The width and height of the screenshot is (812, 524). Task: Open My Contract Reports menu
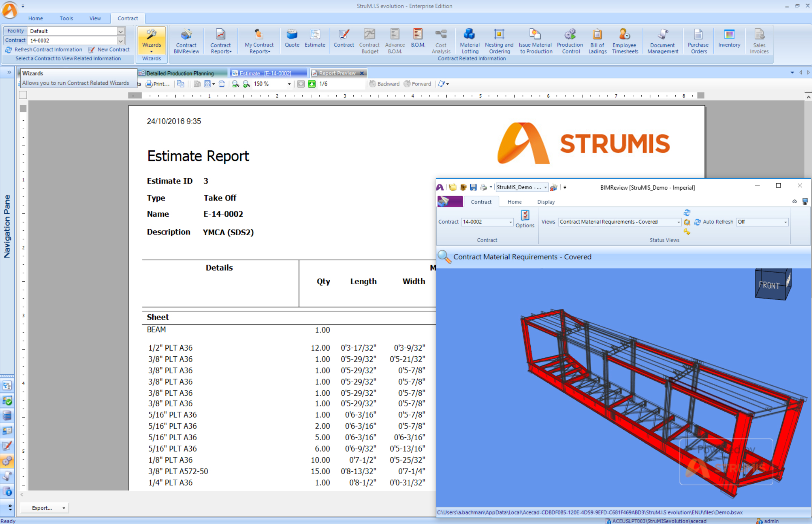(x=259, y=41)
